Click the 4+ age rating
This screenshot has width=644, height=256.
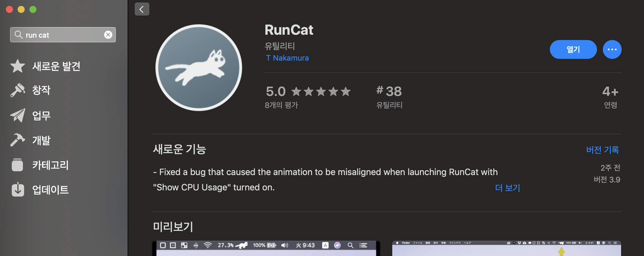click(x=610, y=92)
